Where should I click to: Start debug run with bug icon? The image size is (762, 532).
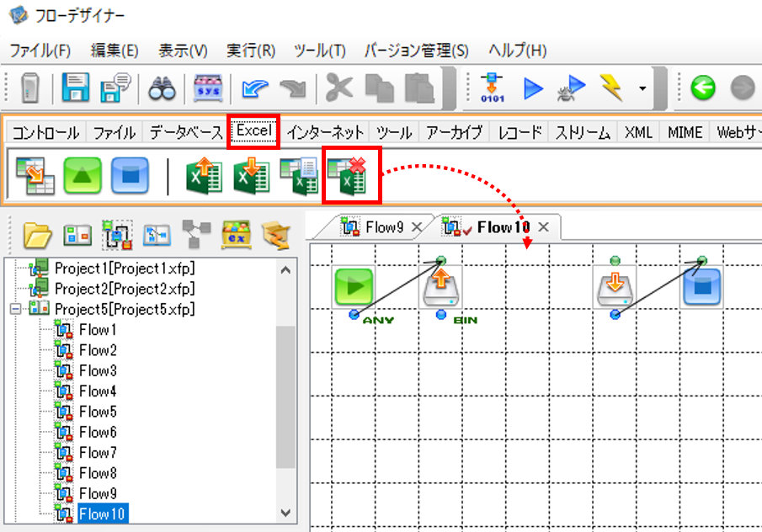[571, 88]
